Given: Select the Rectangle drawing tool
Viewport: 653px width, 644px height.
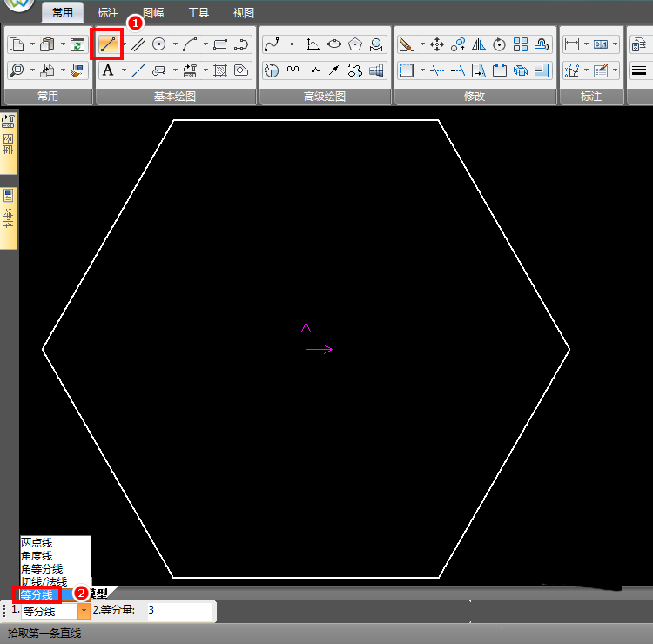Looking at the screenshot, I should (x=220, y=44).
